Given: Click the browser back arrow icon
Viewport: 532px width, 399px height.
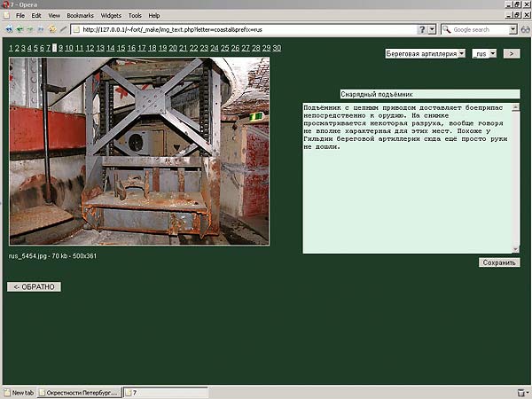Looking at the screenshot, I should 19,29.
